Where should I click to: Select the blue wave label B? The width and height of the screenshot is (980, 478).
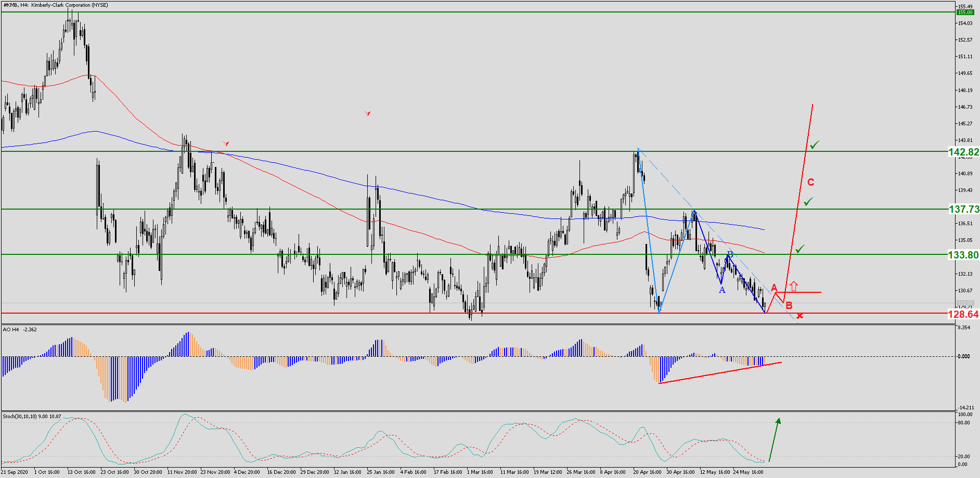click(730, 254)
